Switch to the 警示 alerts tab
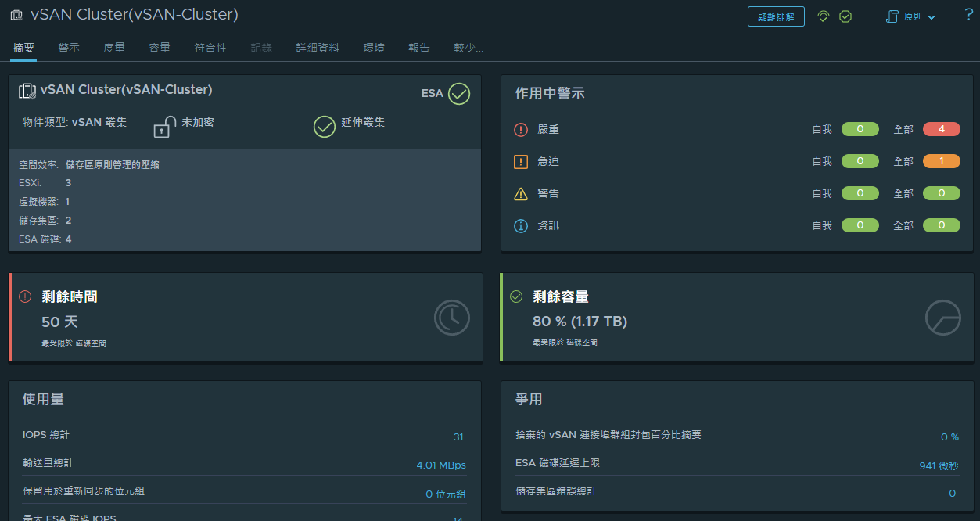 pyautogui.click(x=69, y=48)
